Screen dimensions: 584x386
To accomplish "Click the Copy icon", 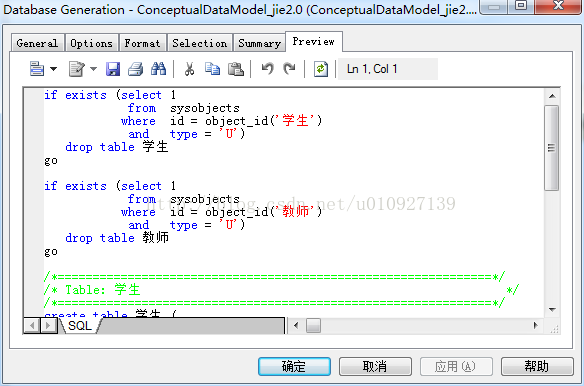I will pos(212,69).
